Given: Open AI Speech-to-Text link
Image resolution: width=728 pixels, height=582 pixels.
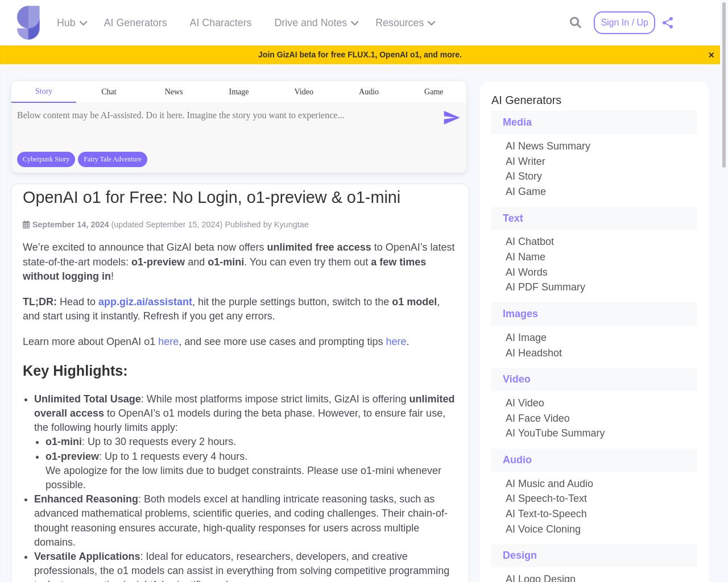Looking at the screenshot, I should click(546, 498).
